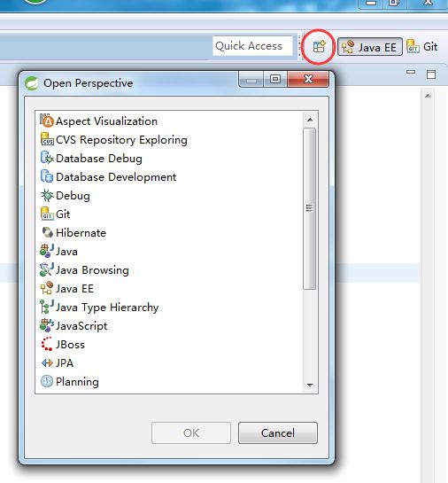Select the JavaScript perspective icon
The height and width of the screenshot is (483, 448).
[x=47, y=325]
